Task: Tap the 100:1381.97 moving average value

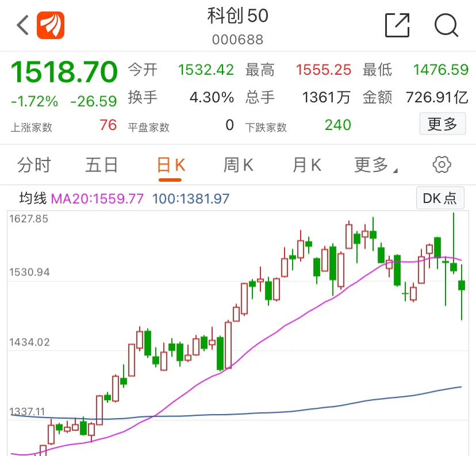Action: pos(191,199)
